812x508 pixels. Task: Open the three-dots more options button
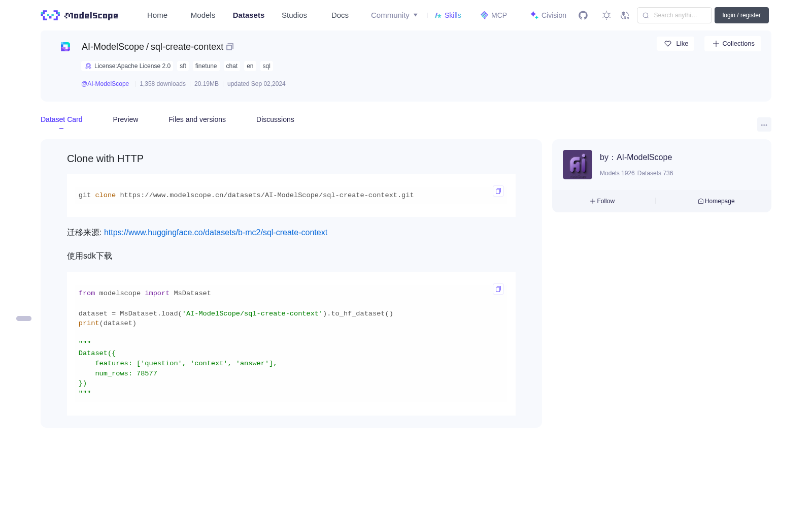(764, 124)
